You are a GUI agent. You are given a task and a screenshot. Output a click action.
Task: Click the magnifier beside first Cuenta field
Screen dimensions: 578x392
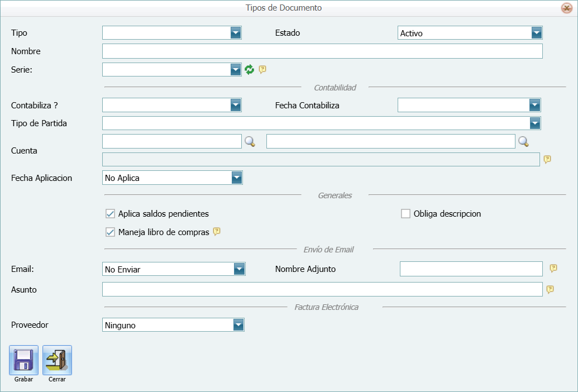250,142
